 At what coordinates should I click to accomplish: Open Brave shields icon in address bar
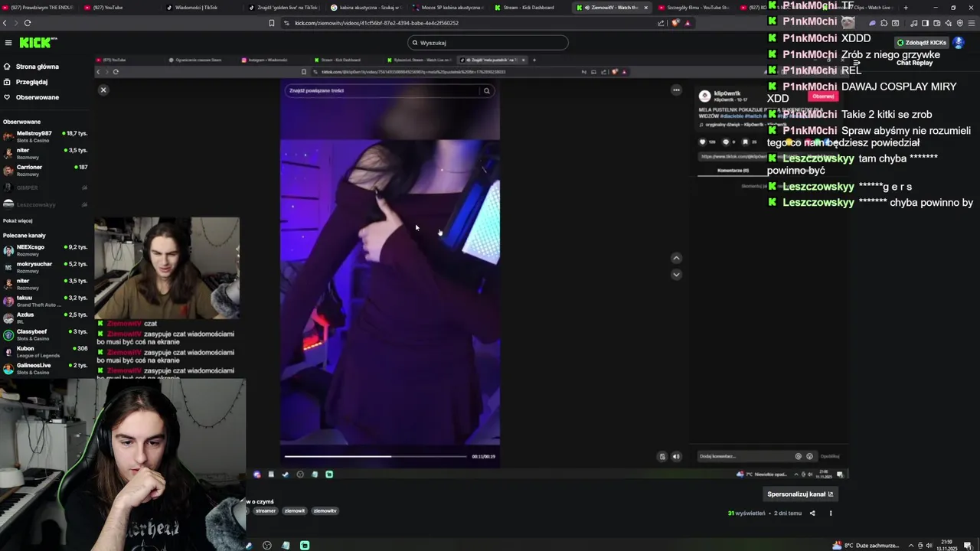click(x=675, y=23)
